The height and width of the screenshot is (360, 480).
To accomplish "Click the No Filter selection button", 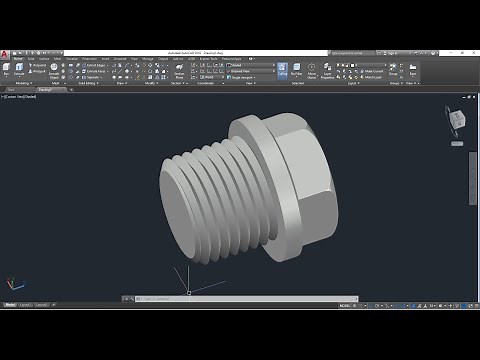I will [296, 69].
